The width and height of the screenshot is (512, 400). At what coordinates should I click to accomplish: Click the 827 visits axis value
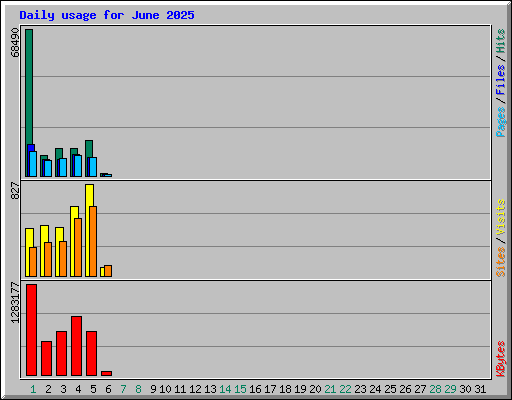point(15,191)
